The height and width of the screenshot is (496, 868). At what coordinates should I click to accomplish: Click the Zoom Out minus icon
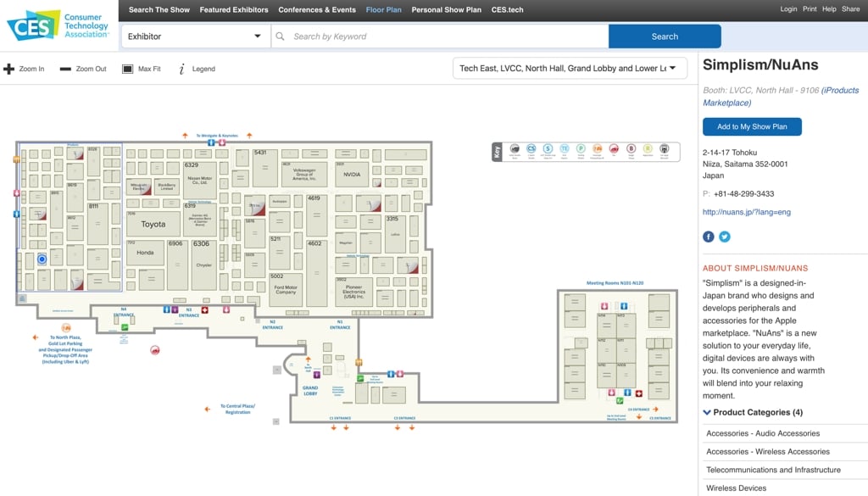pos(65,69)
